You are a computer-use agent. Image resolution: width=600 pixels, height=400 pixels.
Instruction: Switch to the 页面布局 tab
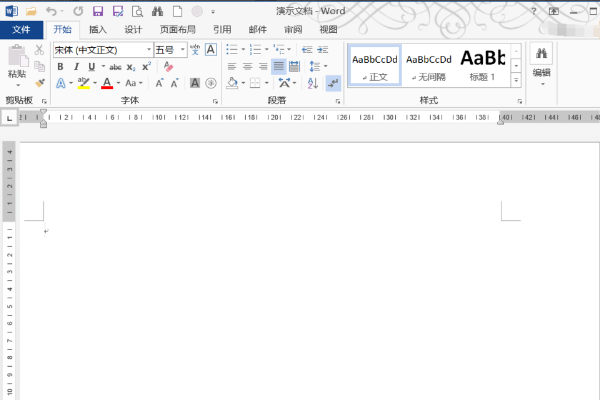(178, 30)
